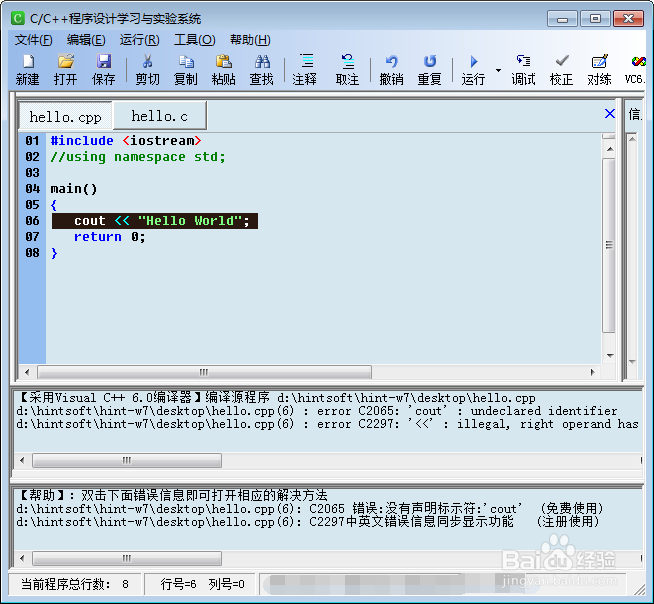Click line 01 '#include <iostream>'
This screenshot has height=604, width=654.
[x=126, y=141]
